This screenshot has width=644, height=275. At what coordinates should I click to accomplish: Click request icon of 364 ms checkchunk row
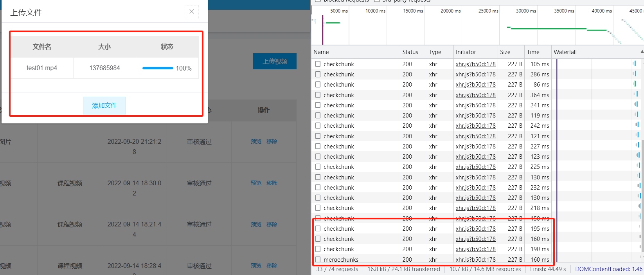(318, 95)
